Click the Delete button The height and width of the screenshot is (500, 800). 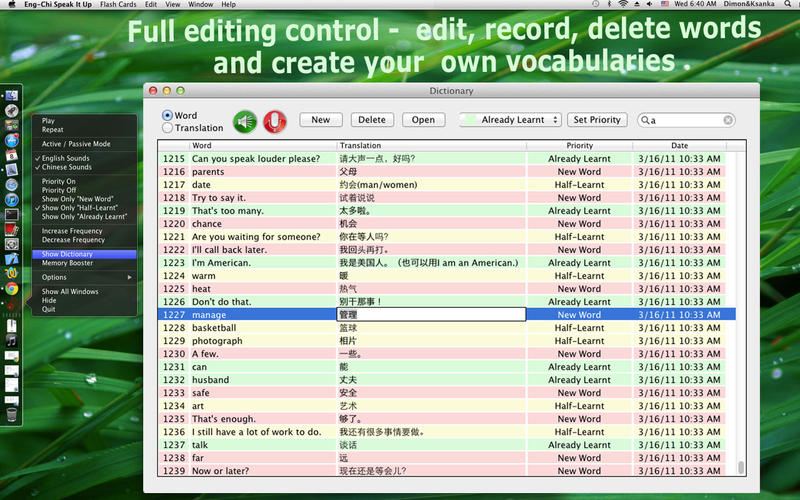[372, 120]
